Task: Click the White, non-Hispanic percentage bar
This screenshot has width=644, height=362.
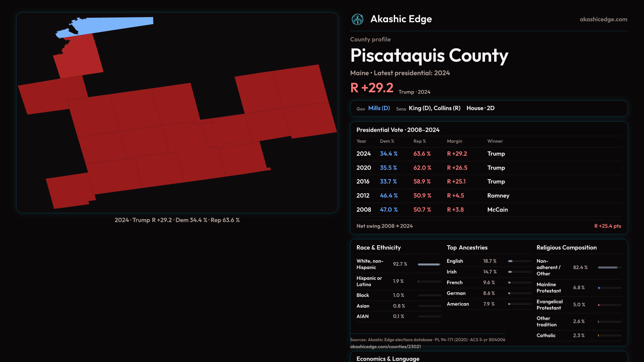Action: (429, 264)
